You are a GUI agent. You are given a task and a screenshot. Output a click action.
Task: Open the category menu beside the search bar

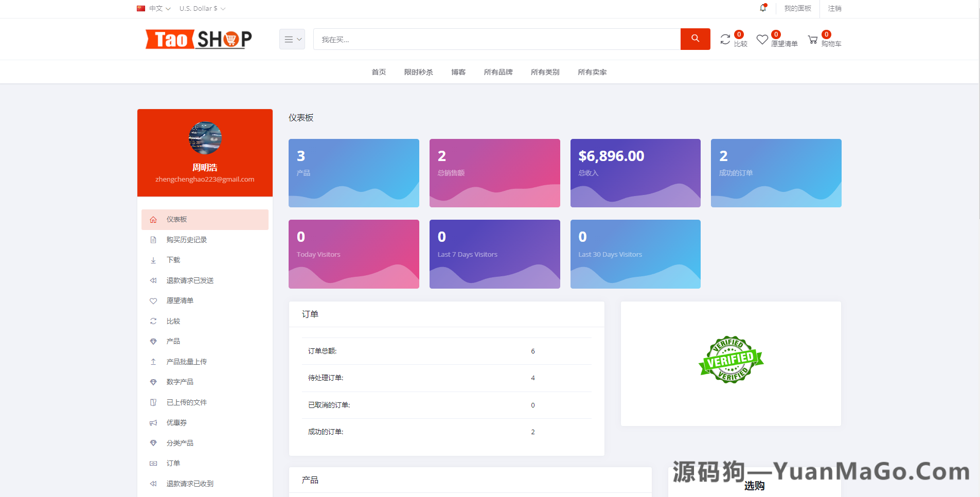[292, 39]
